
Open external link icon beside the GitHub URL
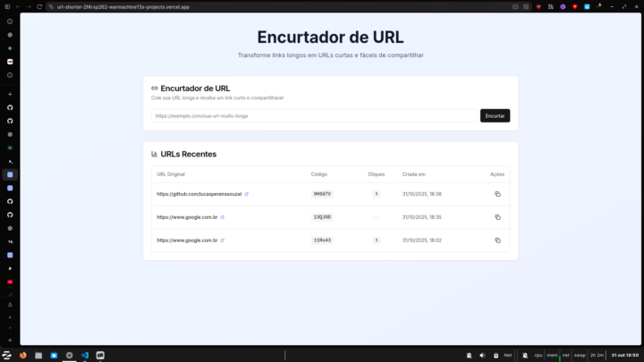(x=247, y=194)
